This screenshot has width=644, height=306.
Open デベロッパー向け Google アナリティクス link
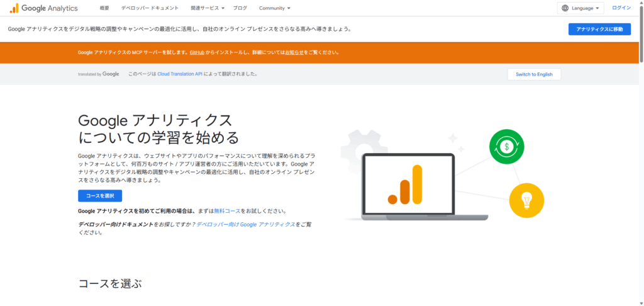pyautogui.click(x=246, y=225)
